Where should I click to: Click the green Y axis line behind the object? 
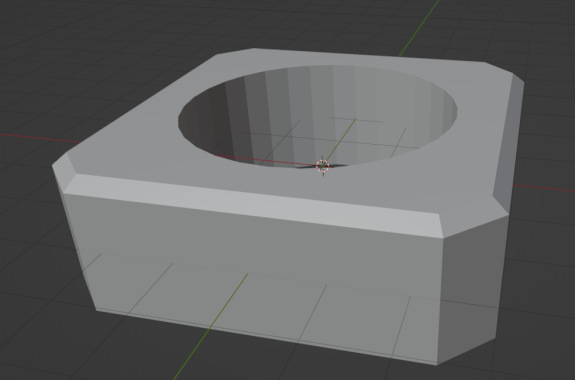(419, 28)
